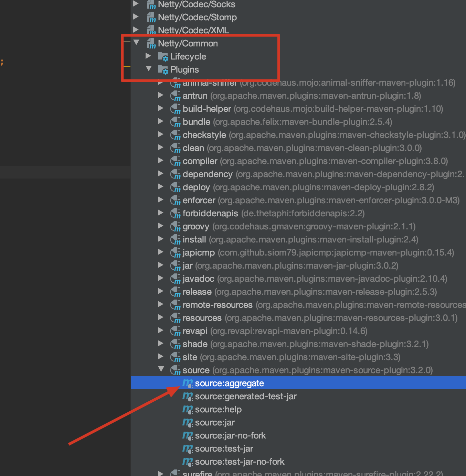Click the install plugin icon
Viewport: 466px width, 476px height.
click(x=176, y=239)
